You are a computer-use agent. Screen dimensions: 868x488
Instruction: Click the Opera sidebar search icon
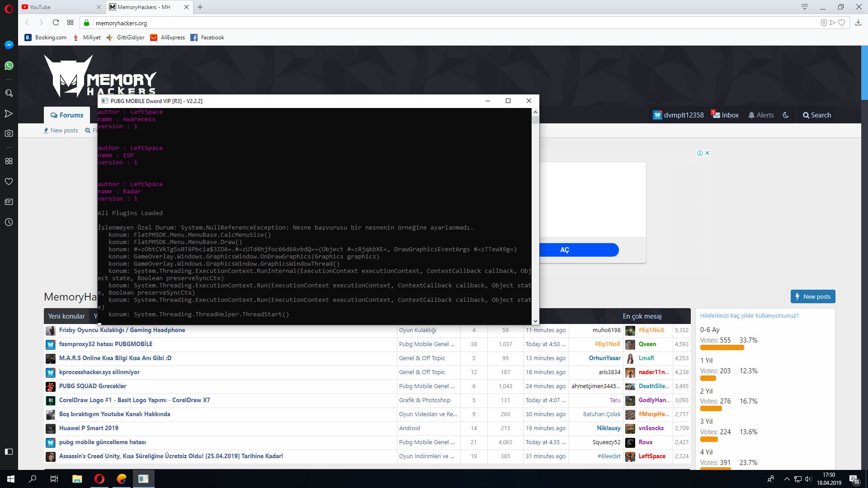[9, 93]
